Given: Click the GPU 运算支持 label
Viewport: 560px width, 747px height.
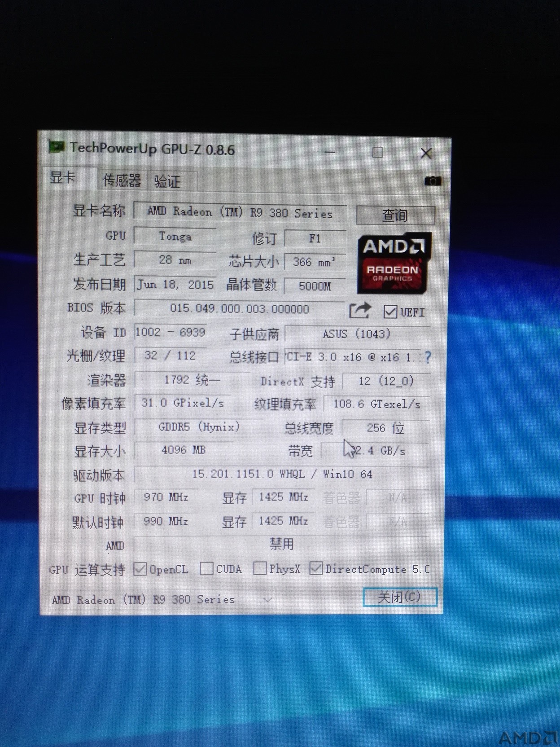Looking at the screenshot, I should tap(87, 570).
